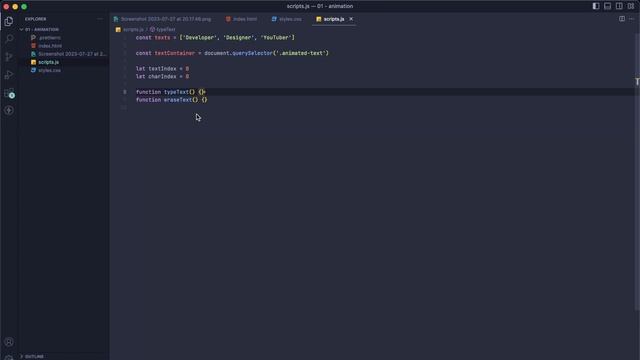The height and width of the screenshot is (360, 640).
Task: Open editor More Actions ellipsis
Action: (631, 19)
